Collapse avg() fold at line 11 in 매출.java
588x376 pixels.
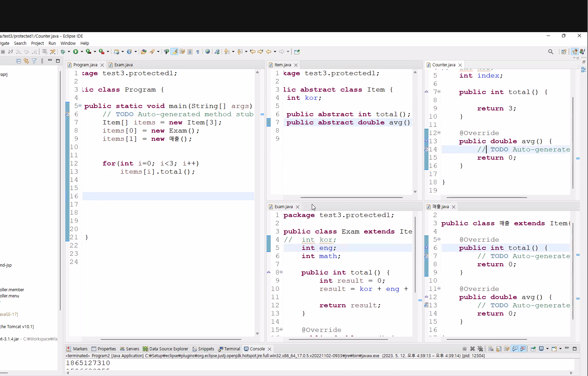[x=439, y=288]
